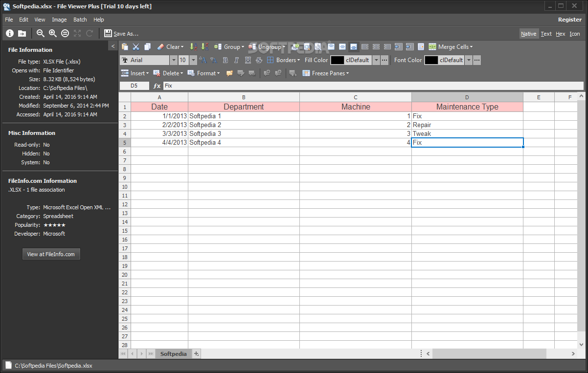Open the Clear dropdown
This screenshot has width=588, height=373.
point(171,47)
